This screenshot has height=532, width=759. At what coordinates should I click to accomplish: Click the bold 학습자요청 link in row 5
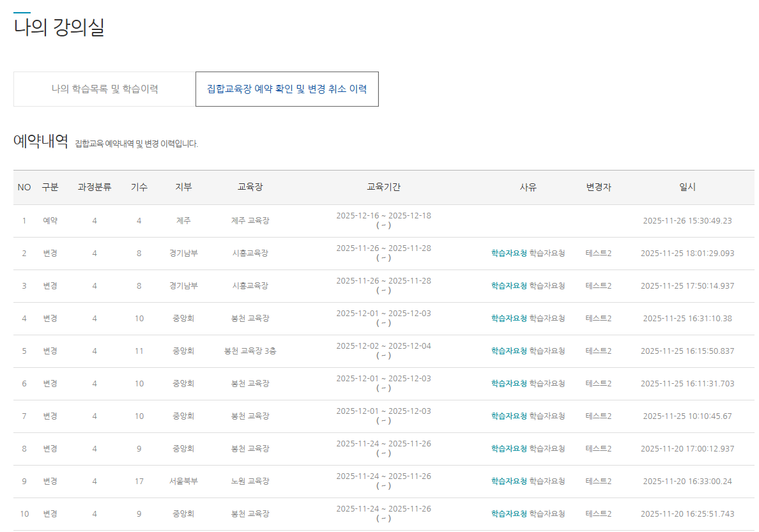click(x=509, y=351)
